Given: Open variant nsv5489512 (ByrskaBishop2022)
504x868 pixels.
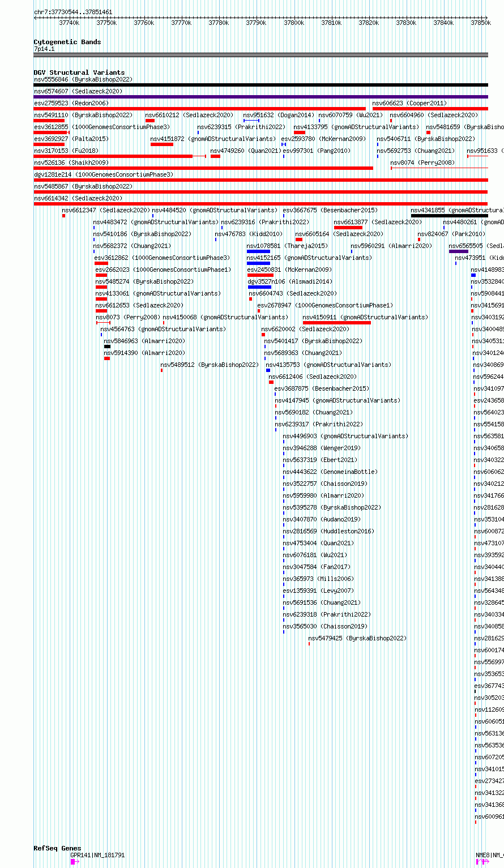Looking at the screenshot, I should 210,365.
